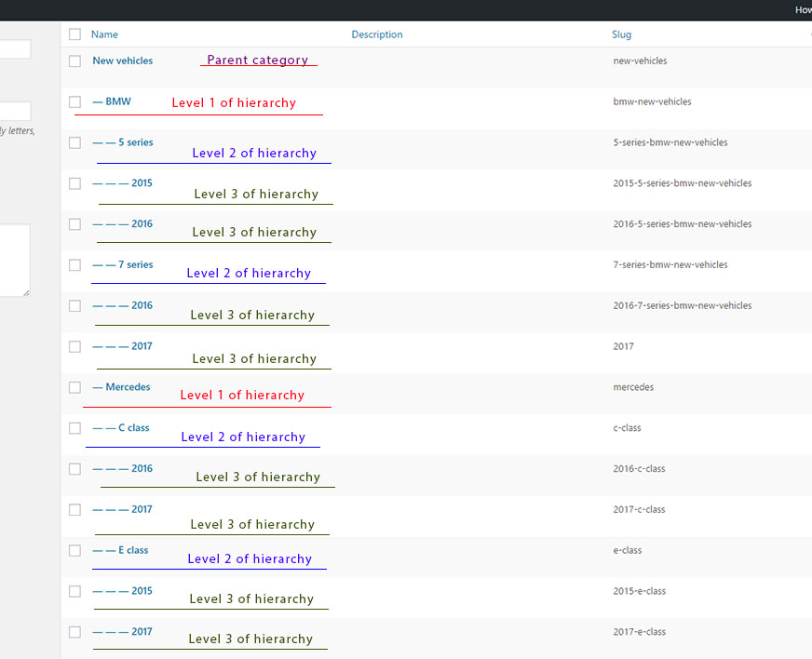Open the 2017 category under E class
Screen dimensions: 812x659
click(x=123, y=632)
